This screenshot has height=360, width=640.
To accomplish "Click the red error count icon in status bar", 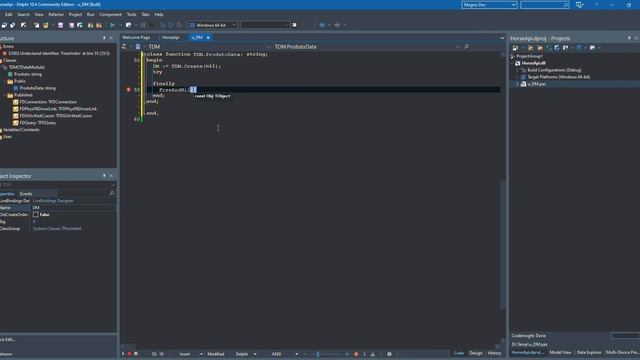I will click(356, 354).
